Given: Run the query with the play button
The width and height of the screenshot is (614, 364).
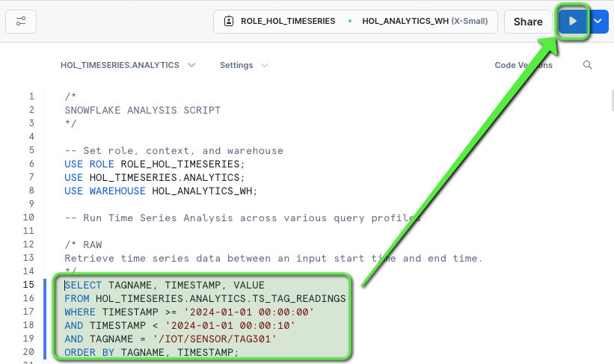Looking at the screenshot, I should pos(572,22).
